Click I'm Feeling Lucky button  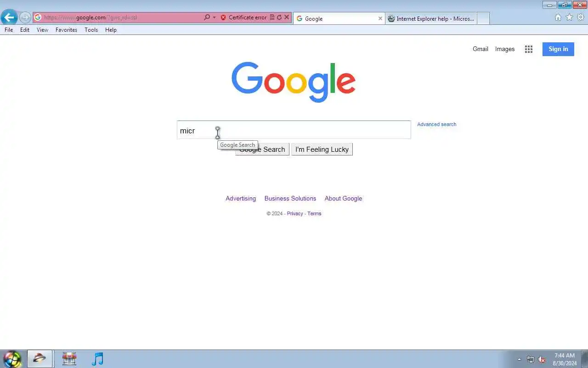tap(322, 149)
